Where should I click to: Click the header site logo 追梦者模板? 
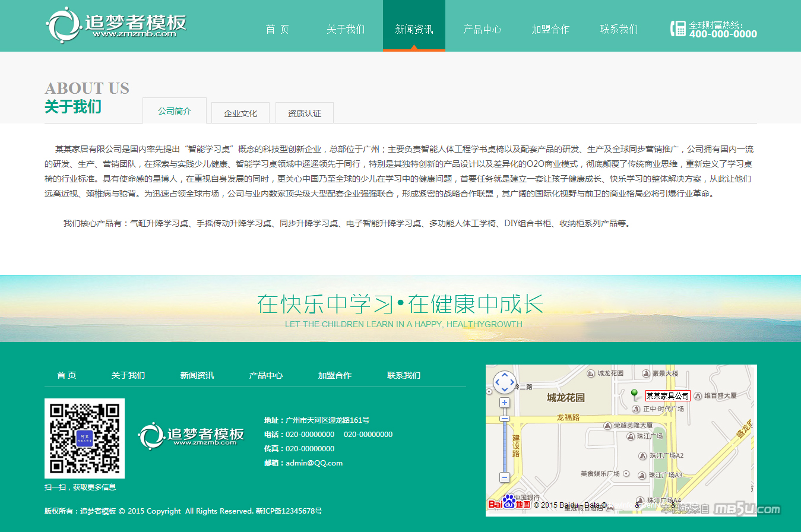pyautogui.click(x=116, y=26)
